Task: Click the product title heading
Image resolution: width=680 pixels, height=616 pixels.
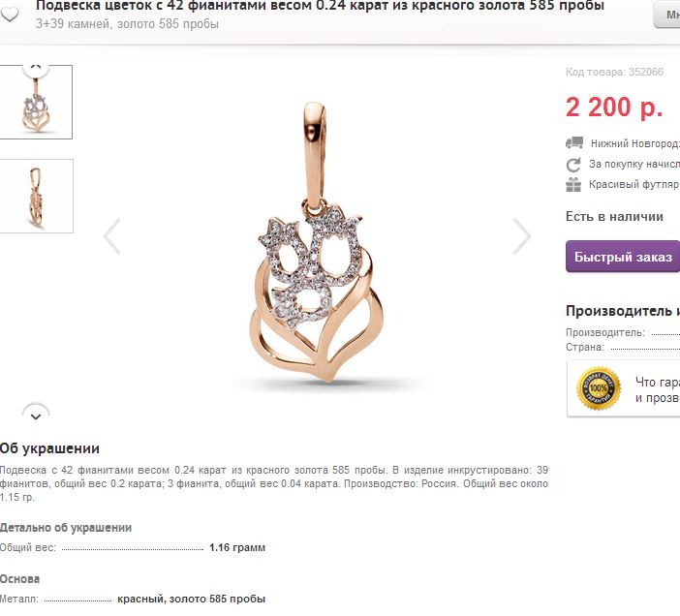Action: [320, 6]
